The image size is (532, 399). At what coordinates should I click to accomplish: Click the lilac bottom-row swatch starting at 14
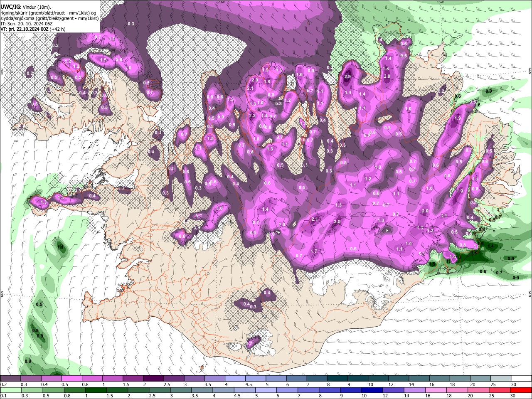[x=414, y=390]
